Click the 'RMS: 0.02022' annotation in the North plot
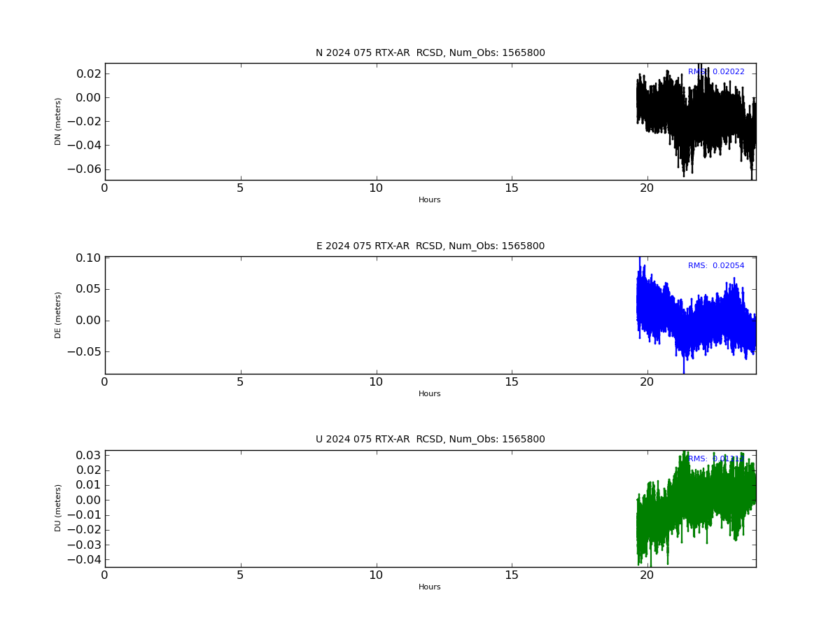The image size is (840, 630). coord(716,71)
